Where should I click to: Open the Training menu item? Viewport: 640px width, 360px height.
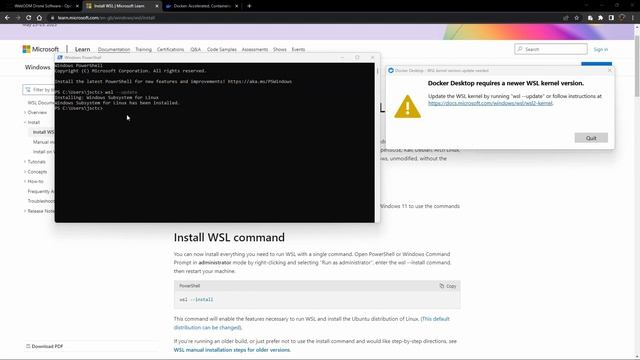tap(143, 49)
